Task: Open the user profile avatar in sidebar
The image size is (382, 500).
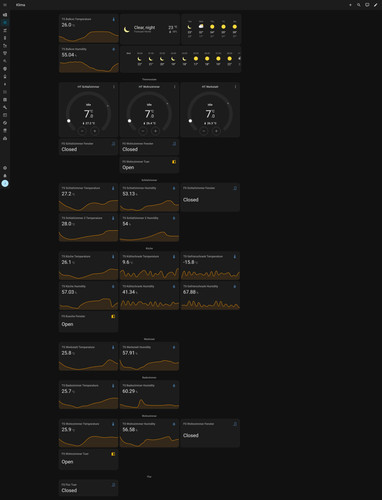Action: click(x=5, y=183)
